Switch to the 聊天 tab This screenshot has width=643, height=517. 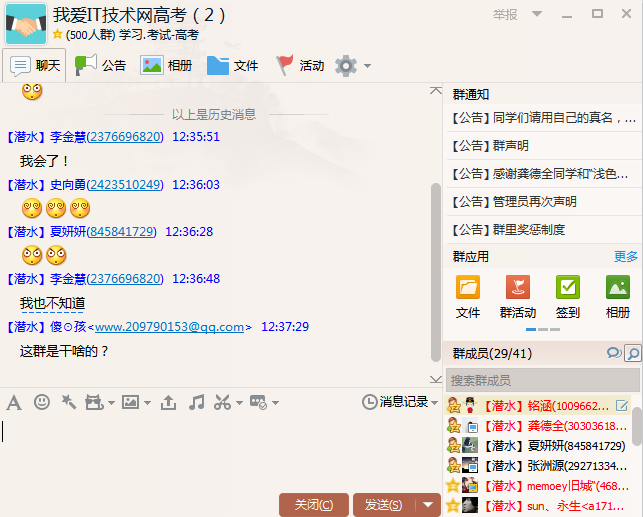[34, 65]
